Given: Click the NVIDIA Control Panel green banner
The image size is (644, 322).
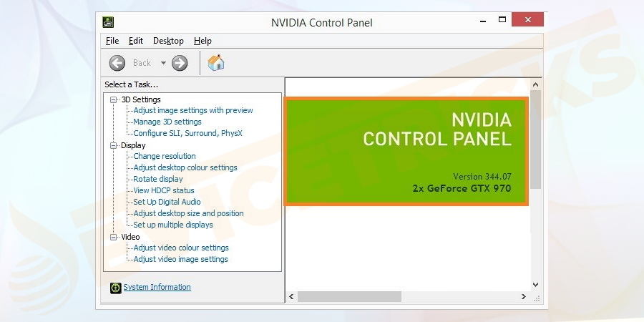Looking at the screenshot, I should [x=406, y=151].
